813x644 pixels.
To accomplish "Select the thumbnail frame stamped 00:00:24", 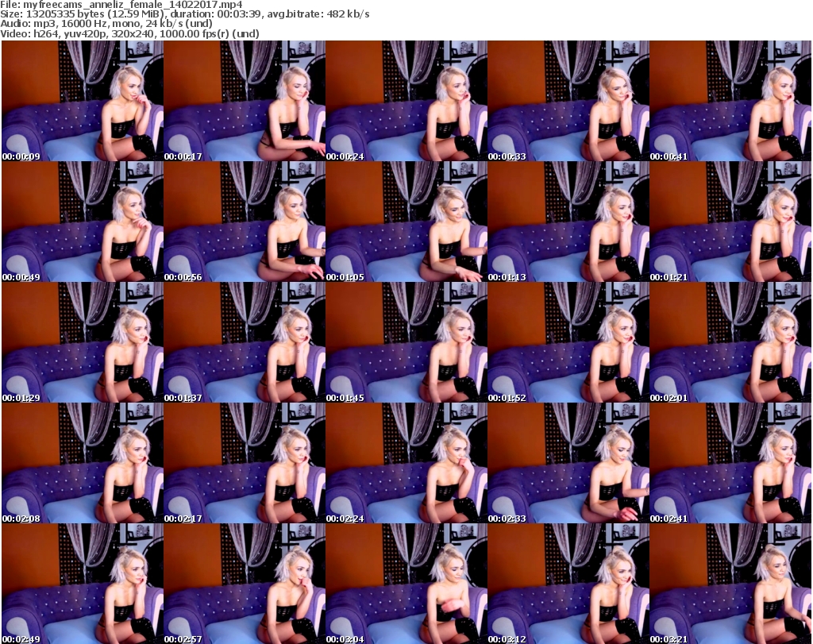I will pyautogui.click(x=406, y=101).
